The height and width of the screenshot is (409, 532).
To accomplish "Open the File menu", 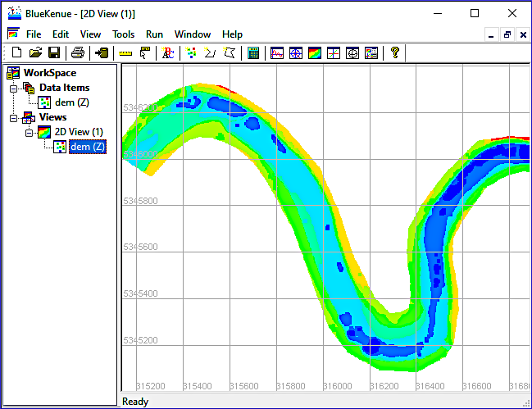I will (x=34, y=34).
